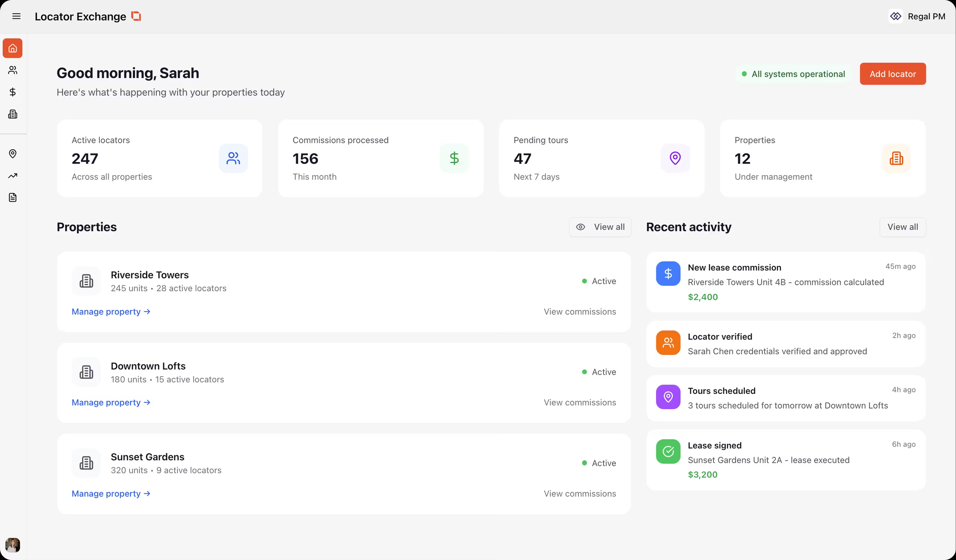
Task: Click the Add locator button
Action: coord(892,74)
